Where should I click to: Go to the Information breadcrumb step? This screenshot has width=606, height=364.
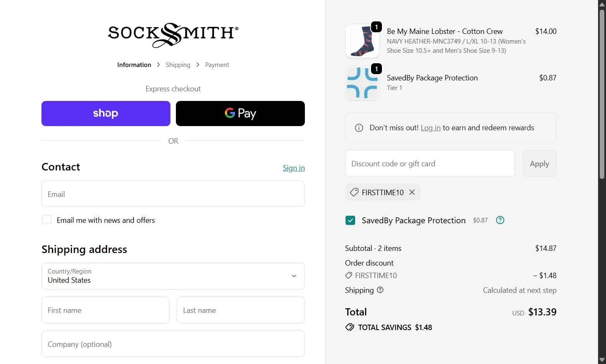pos(134,65)
